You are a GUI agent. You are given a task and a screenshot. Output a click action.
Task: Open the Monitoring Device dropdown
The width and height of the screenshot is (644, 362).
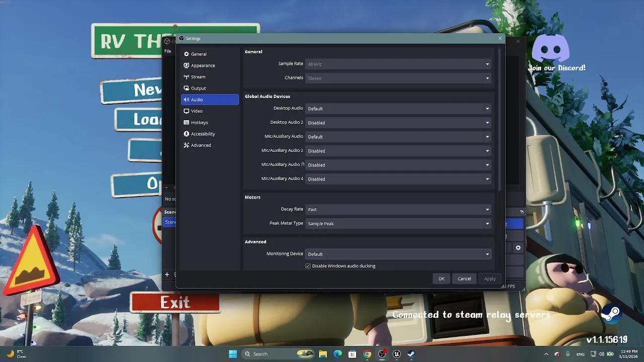[x=398, y=254]
